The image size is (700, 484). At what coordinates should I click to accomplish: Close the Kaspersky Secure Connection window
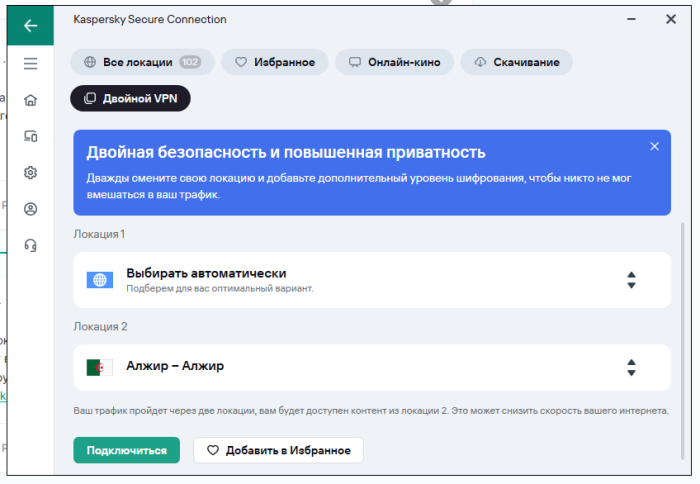671,19
